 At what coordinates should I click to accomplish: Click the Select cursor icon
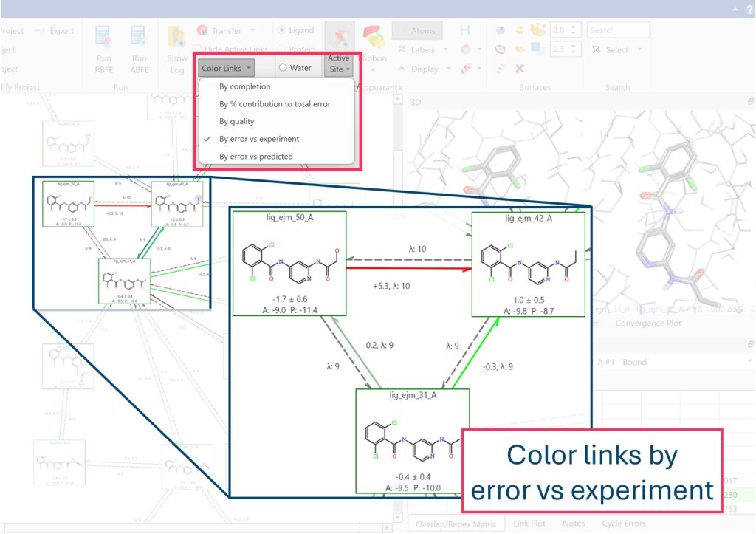[597, 49]
